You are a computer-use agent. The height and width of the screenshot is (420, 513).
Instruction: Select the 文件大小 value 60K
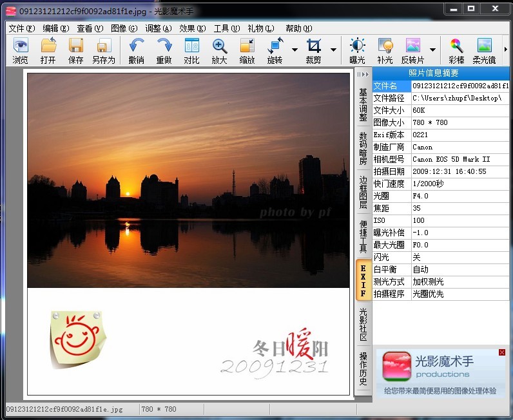click(460, 110)
